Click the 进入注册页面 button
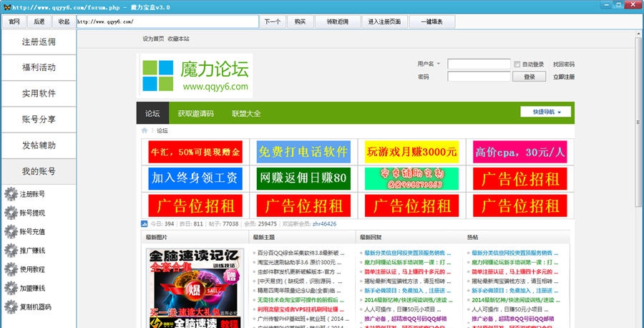 [384, 21]
